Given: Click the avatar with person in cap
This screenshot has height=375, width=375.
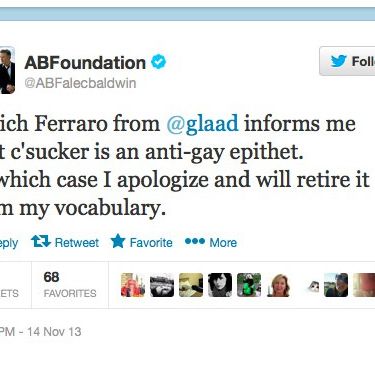Looking at the screenshot, I should pos(336,285).
